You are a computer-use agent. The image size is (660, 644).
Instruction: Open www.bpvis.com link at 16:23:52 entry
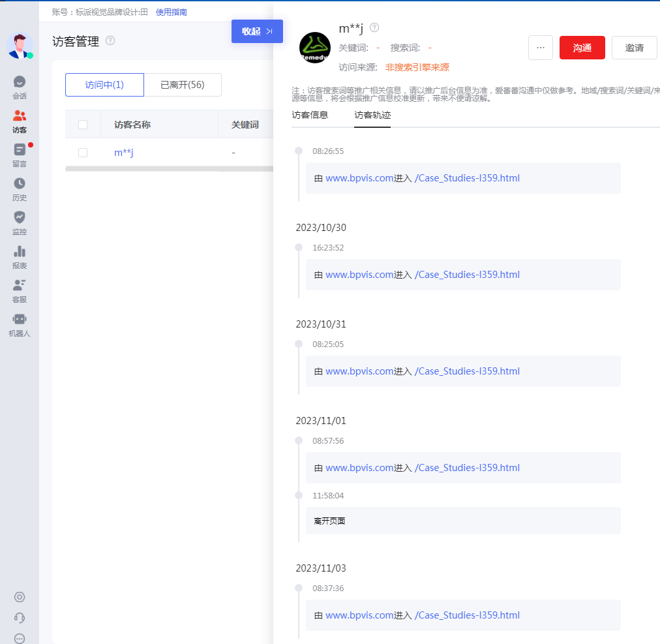359,275
